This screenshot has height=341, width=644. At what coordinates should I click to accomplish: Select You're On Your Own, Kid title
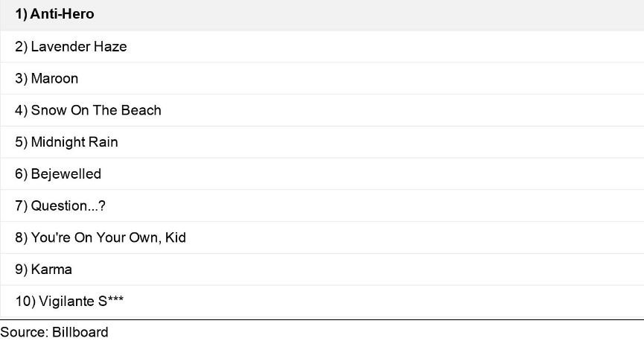(108, 238)
